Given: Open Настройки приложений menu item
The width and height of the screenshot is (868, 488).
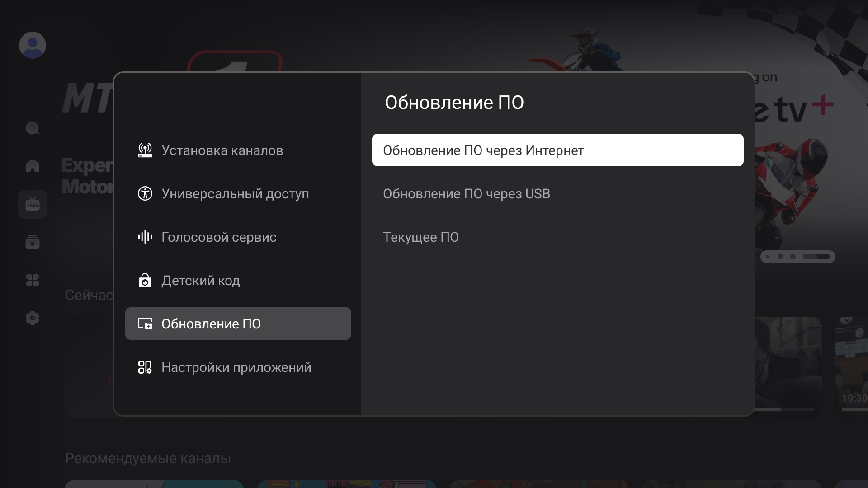Looking at the screenshot, I should coord(236,367).
